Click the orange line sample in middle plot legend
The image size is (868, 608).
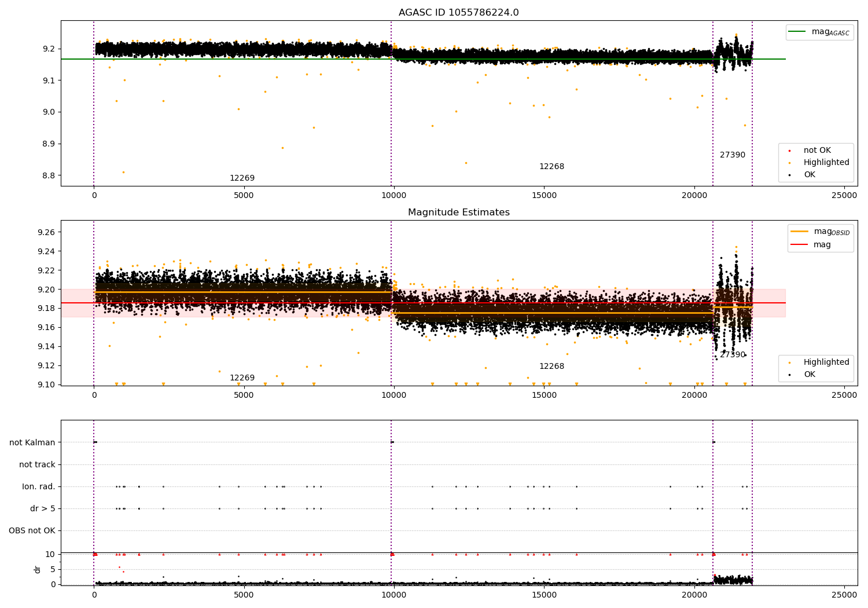tap(799, 232)
